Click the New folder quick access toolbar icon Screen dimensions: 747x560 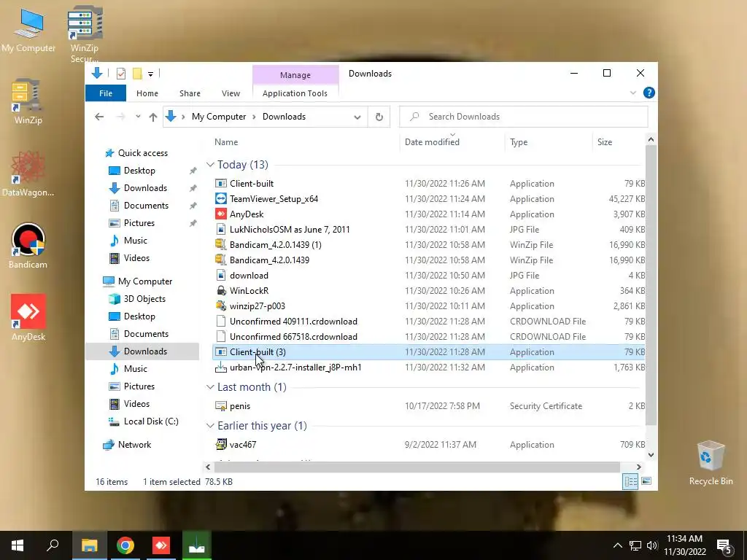137,74
